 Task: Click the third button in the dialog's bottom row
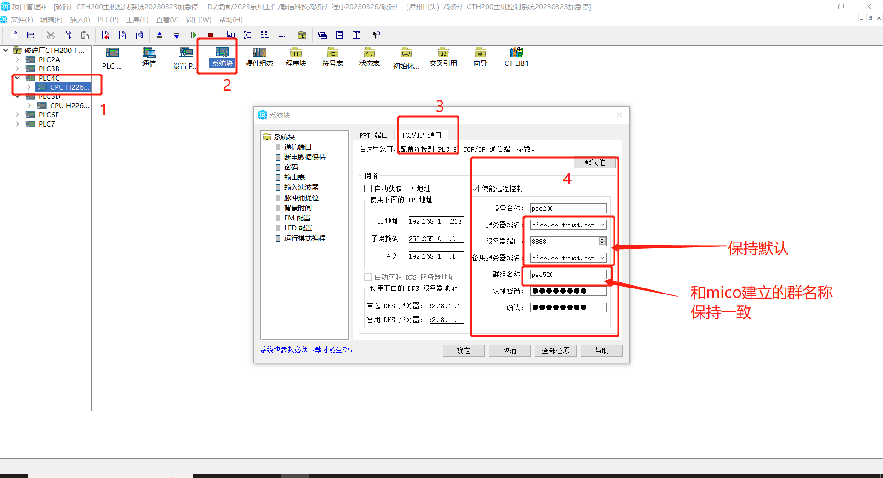pyautogui.click(x=556, y=351)
